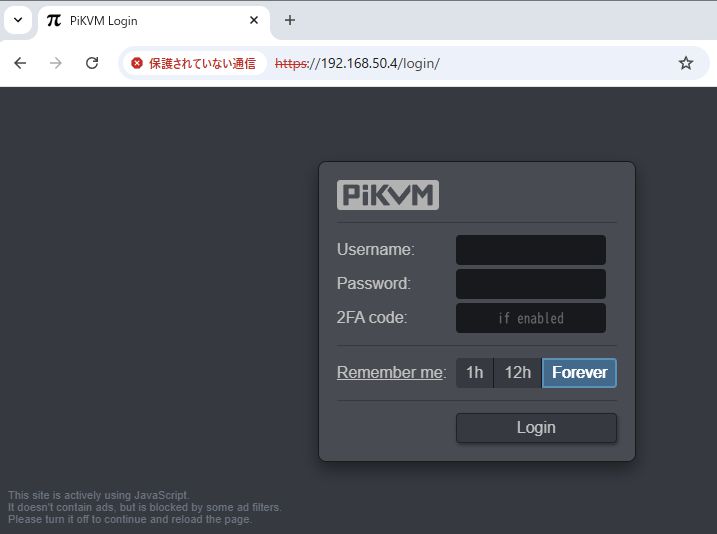Click the pi favicon on the browser tab

pos(54,20)
